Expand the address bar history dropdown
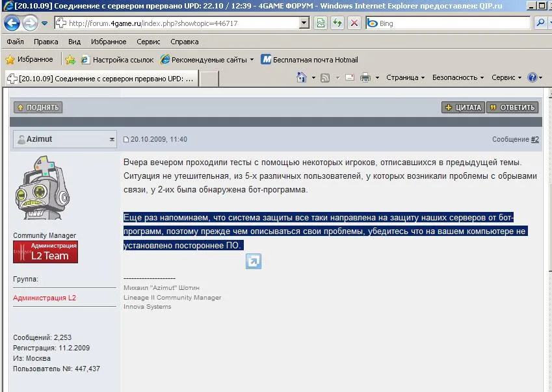 coord(304,23)
